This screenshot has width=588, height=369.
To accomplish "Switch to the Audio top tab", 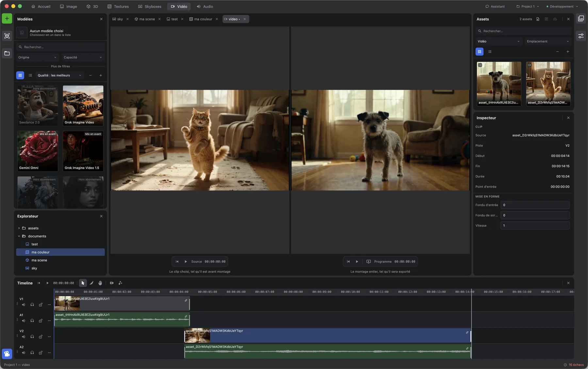I will pyautogui.click(x=205, y=7).
